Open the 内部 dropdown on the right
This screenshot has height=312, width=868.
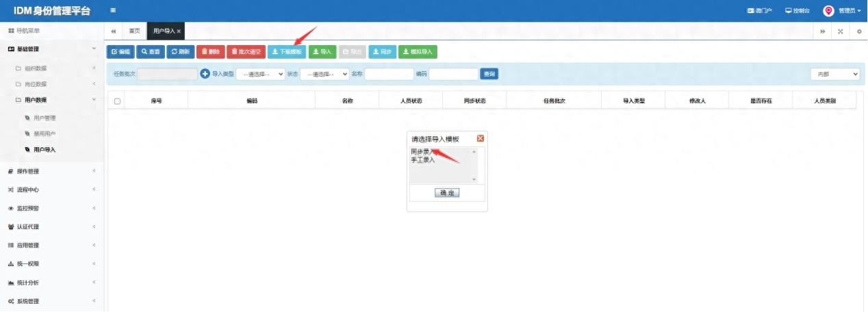pyautogui.click(x=835, y=74)
